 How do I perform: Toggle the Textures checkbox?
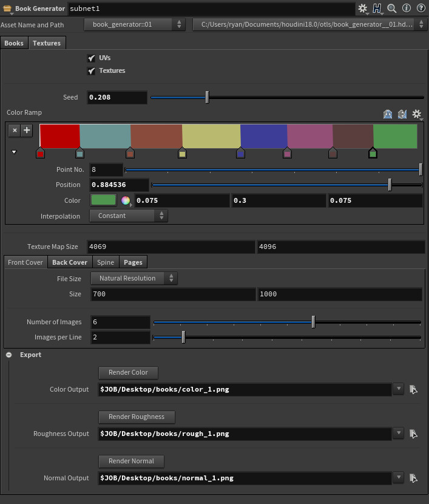92,71
